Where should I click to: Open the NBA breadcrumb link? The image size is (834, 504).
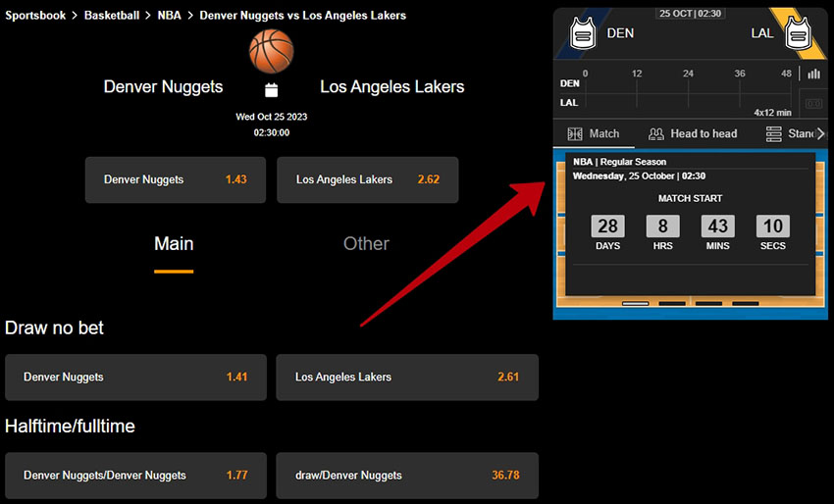171,16
